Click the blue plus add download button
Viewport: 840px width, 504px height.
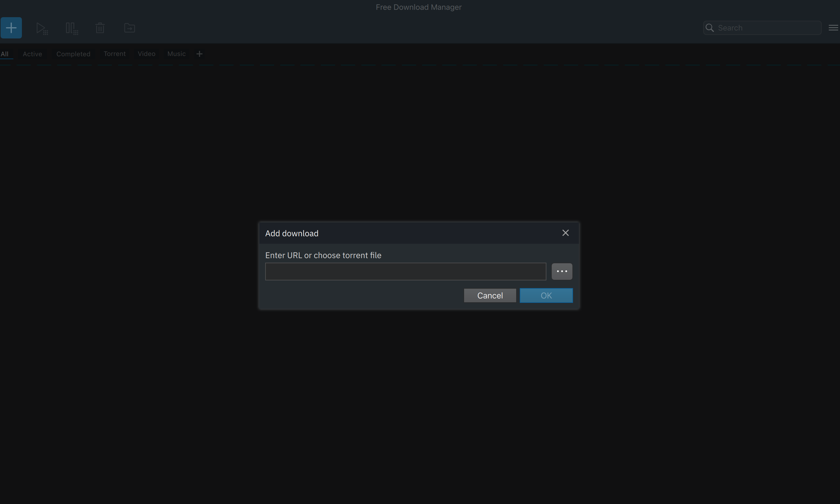[11, 28]
